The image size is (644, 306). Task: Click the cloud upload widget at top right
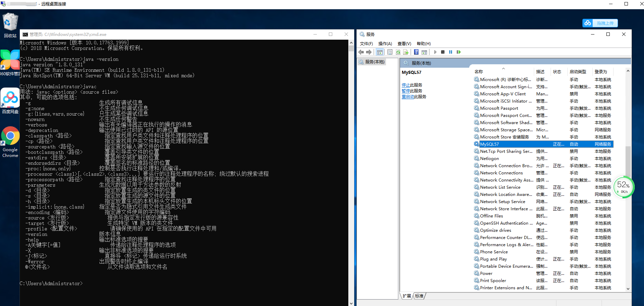click(600, 23)
